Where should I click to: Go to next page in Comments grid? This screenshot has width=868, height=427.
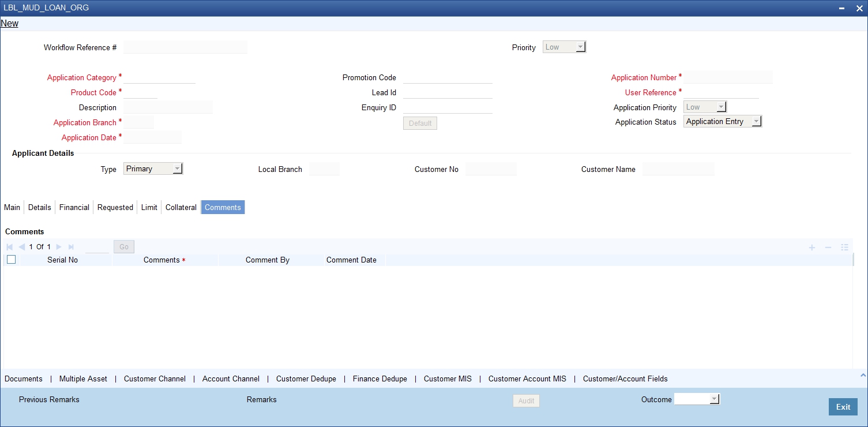coord(59,247)
